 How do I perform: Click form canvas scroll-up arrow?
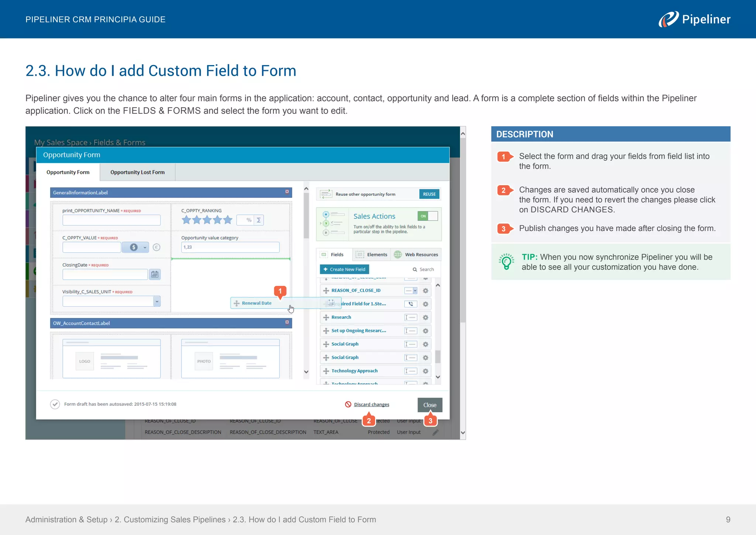point(306,189)
